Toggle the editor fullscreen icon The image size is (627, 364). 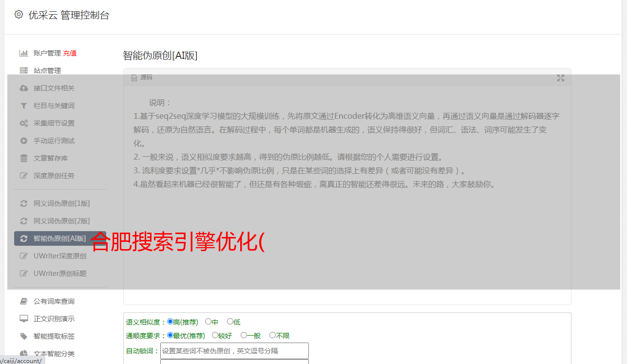[x=561, y=78]
